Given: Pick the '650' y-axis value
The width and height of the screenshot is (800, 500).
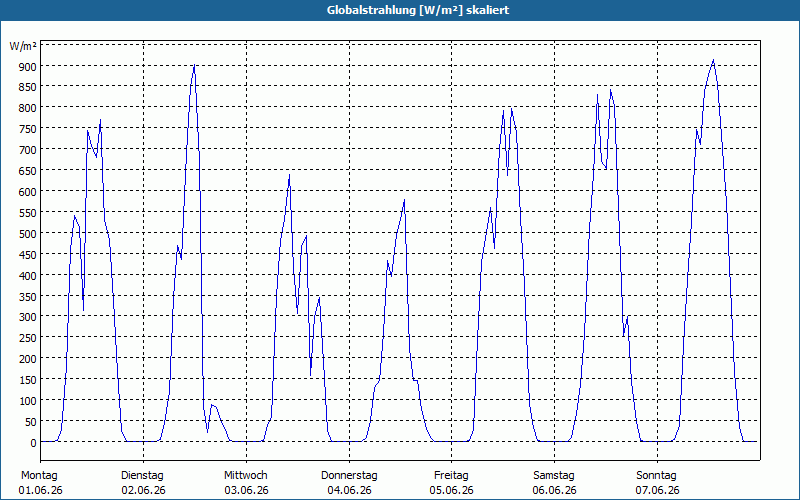Looking at the screenshot, I should 28,171.
